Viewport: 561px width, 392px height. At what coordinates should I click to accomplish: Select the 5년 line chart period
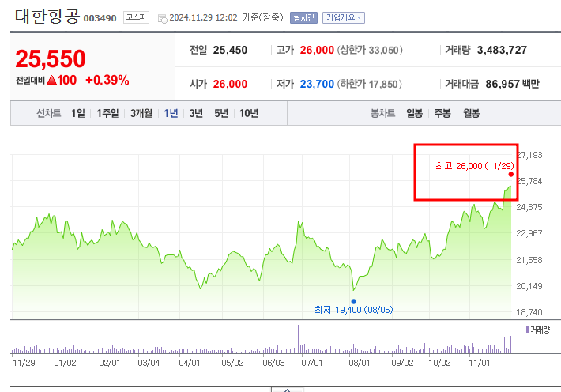pos(221,114)
